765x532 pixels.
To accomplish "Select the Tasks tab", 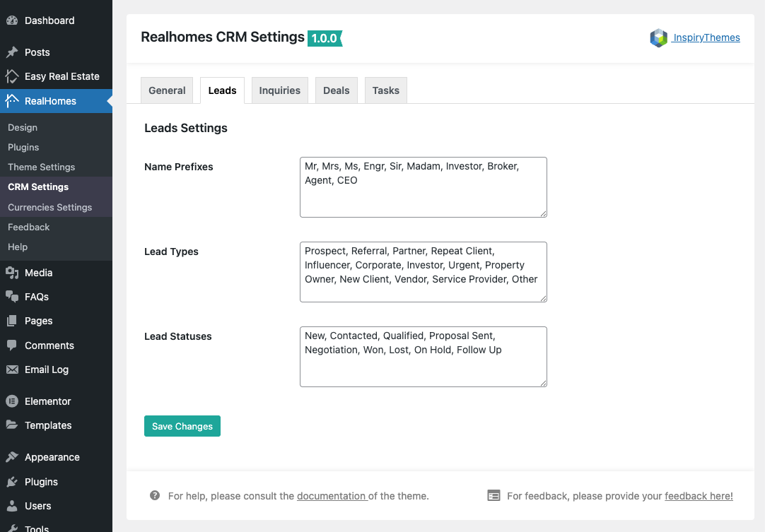I will [x=385, y=90].
